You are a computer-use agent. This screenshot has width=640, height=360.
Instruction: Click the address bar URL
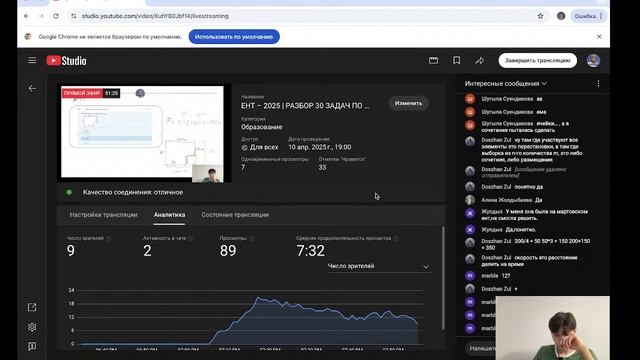155,16
